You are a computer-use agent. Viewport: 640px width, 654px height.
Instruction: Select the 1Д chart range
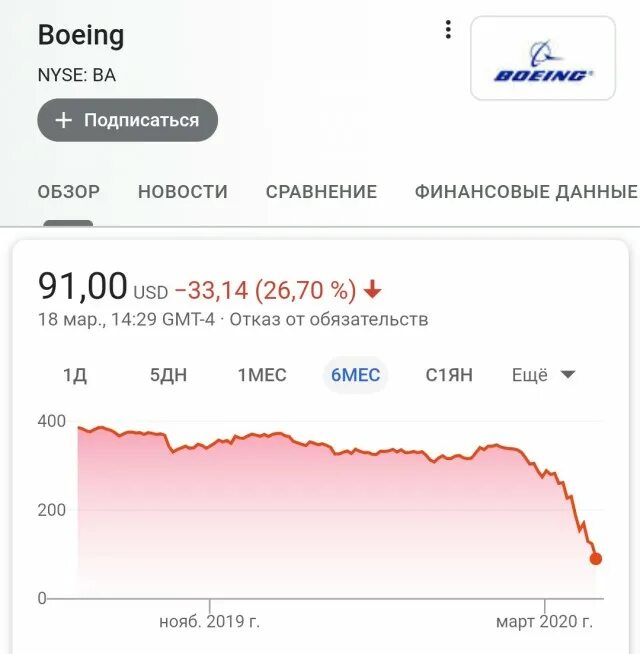[x=75, y=375]
